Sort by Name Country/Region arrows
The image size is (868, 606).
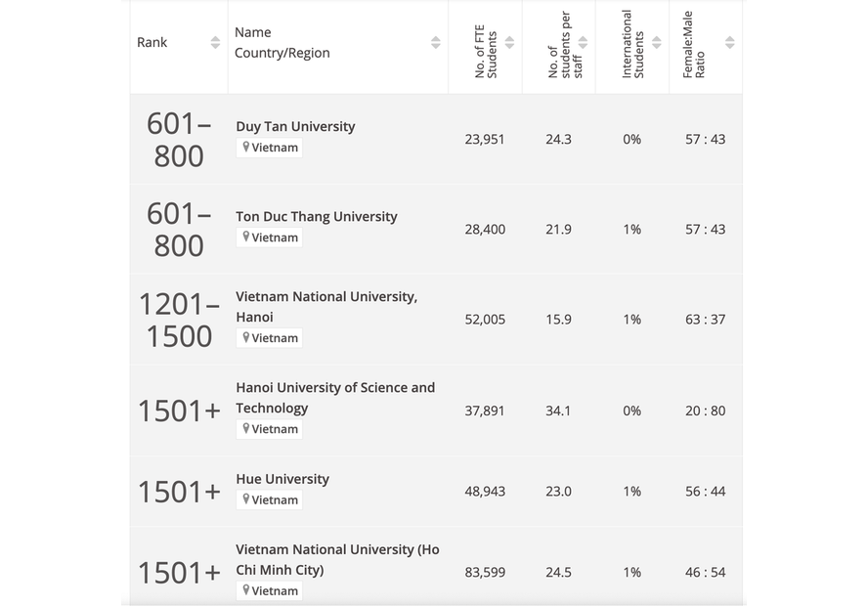[x=435, y=43]
